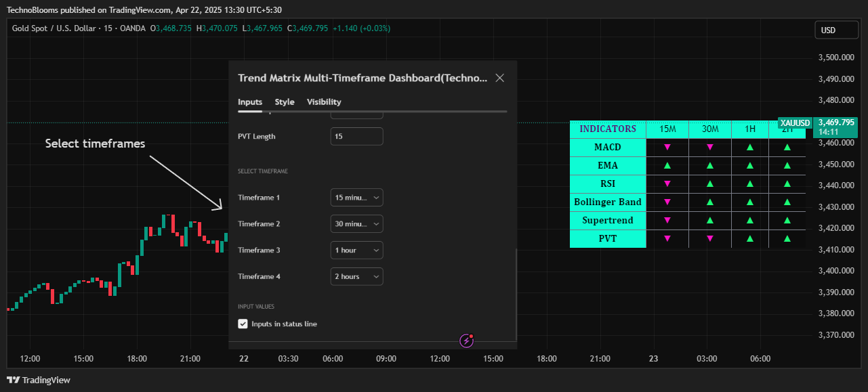Click the PVT row label in table
868x392 pixels.
[x=608, y=238]
